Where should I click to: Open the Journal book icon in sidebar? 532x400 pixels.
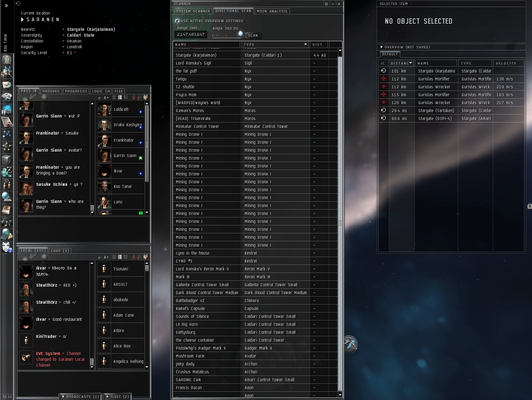pos(7,209)
